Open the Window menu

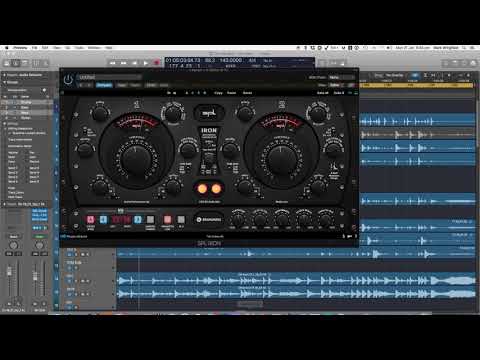point(94,48)
